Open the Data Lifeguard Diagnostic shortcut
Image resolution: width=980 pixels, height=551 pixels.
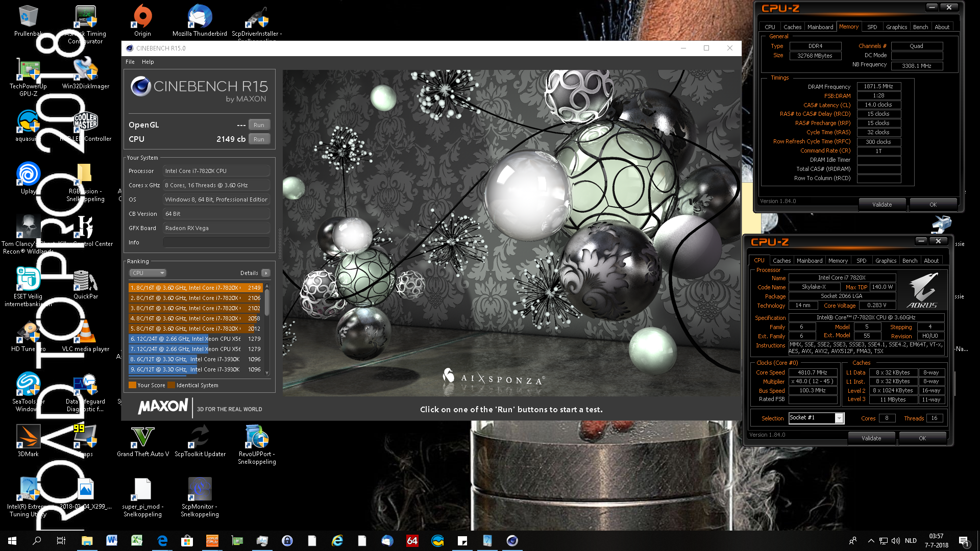[x=85, y=393]
